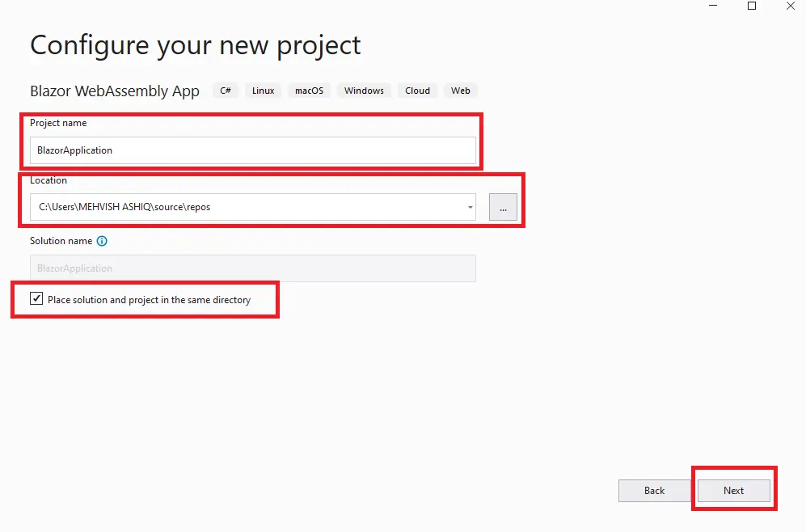The image size is (806, 532).
Task: Click the Back button
Action: 654,491
